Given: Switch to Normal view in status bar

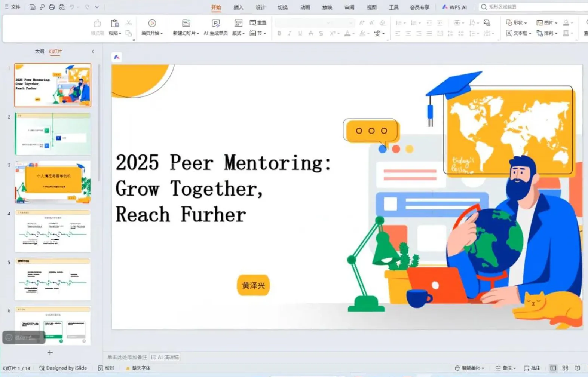Looking at the screenshot, I should [553, 368].
